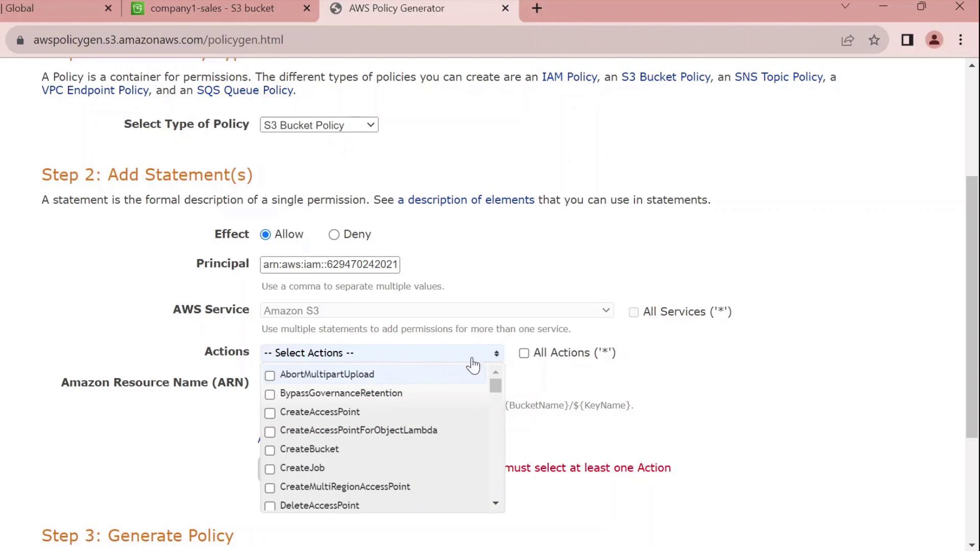Enable All Actions ('*') checkbox
This screenshot has width=980, height=551.
(524, 353)
